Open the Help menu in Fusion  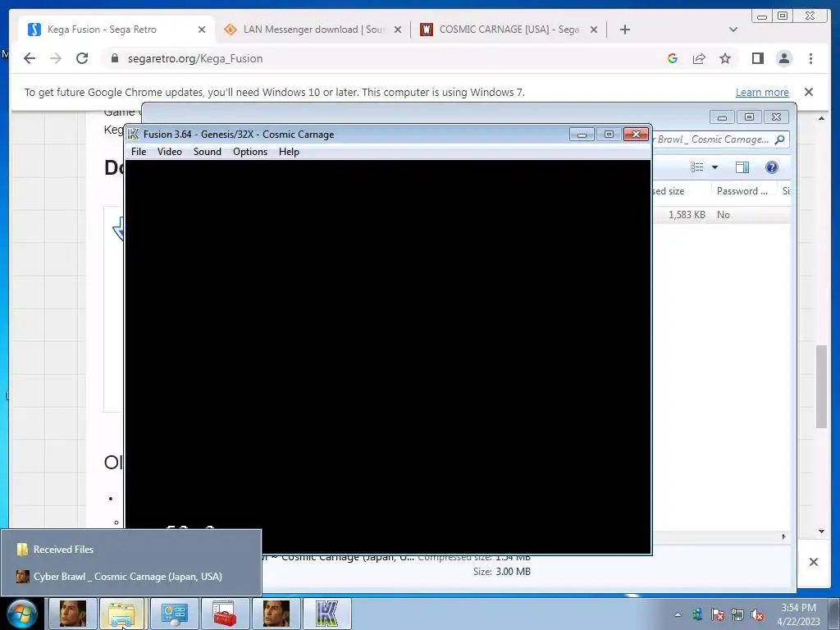click(289, 152)
